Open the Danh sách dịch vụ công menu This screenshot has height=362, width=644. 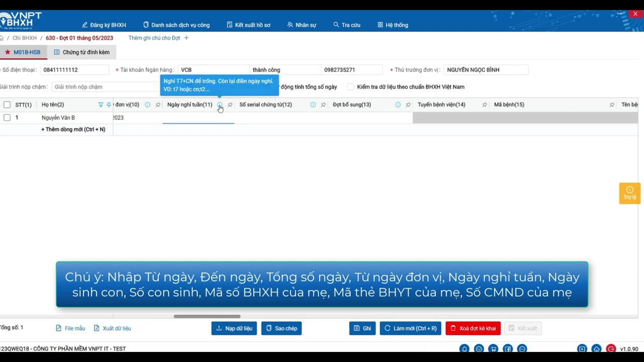tap(176, 25)
